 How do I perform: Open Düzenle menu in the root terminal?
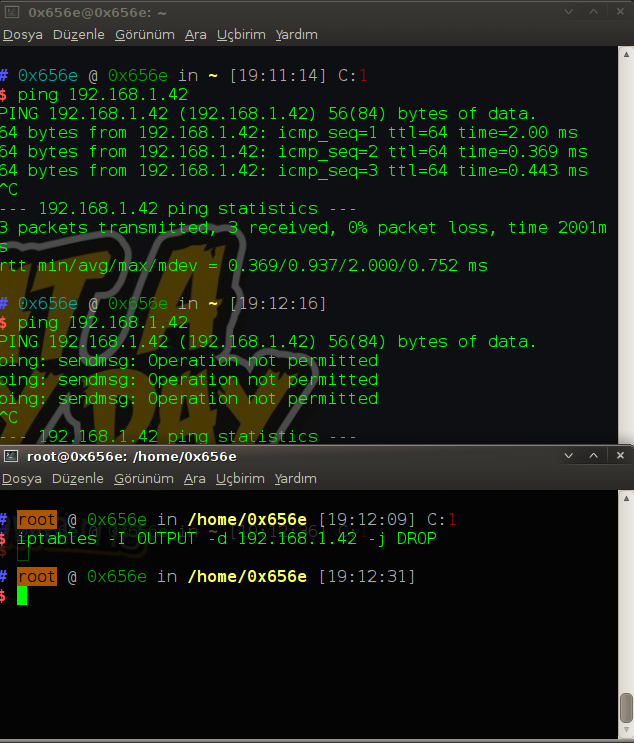[78, 479]
